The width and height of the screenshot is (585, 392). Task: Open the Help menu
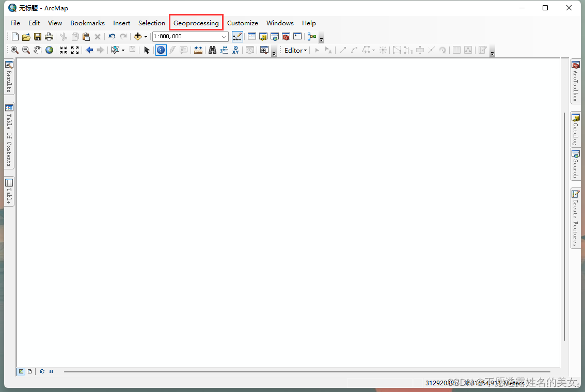(x=309, y=23)
